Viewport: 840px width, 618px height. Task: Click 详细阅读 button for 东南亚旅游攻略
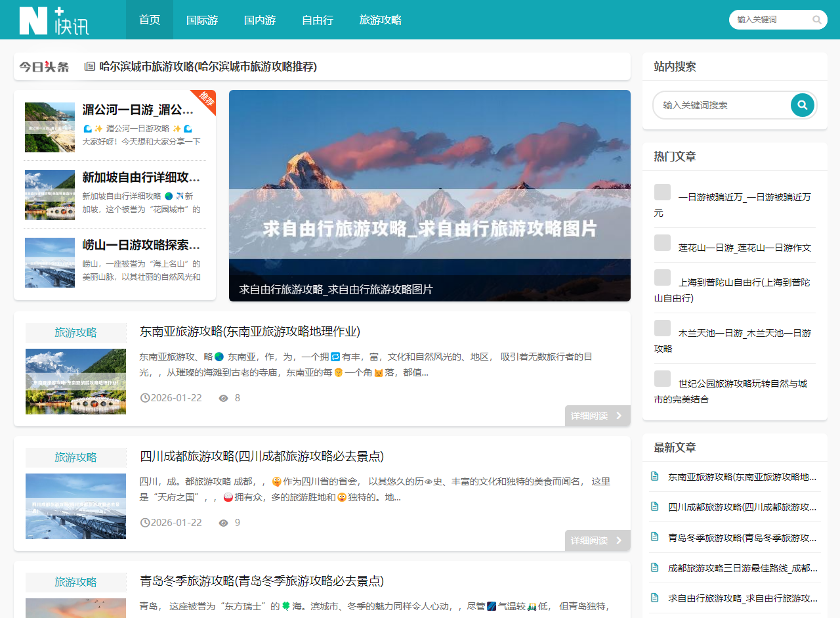tap(597, 416)
